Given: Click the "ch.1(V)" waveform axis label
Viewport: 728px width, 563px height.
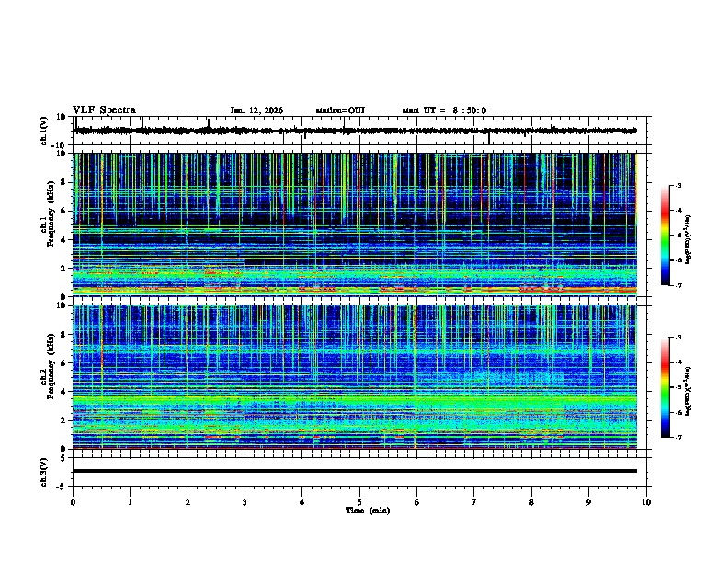Looking at the screenshot, I should pyautogui.click(x=44, y=131).
